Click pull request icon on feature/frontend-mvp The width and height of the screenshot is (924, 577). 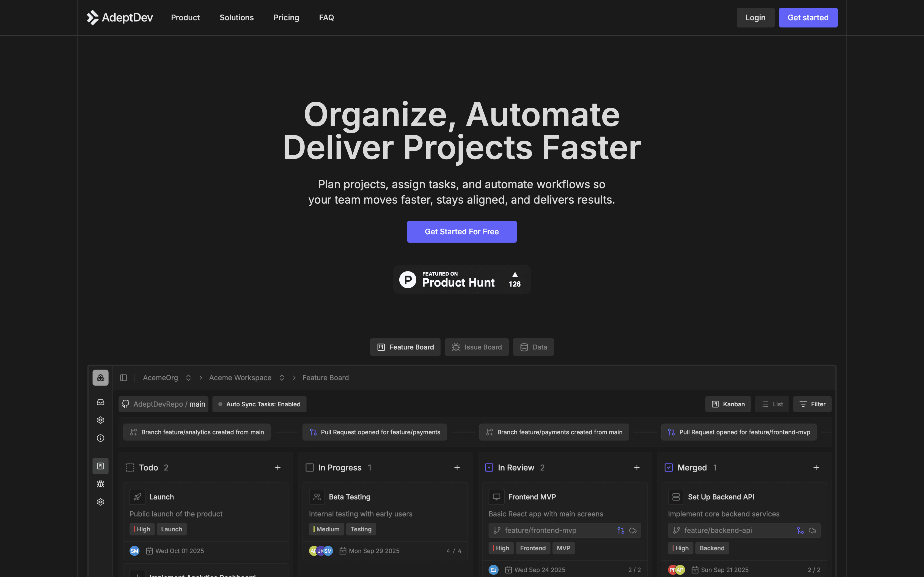pyautogui.click(x=620, y=531)
